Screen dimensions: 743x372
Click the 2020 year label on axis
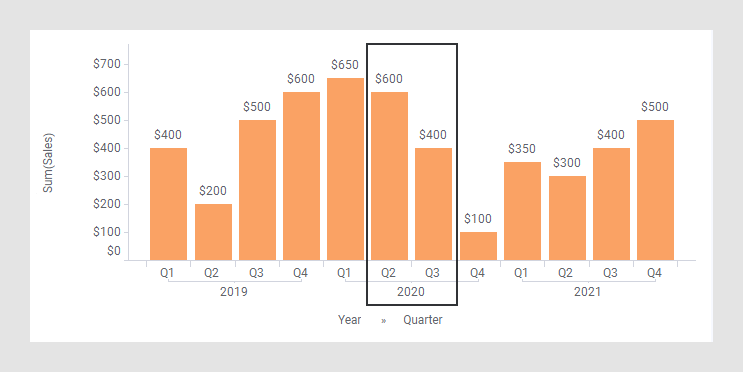(411, 291)
